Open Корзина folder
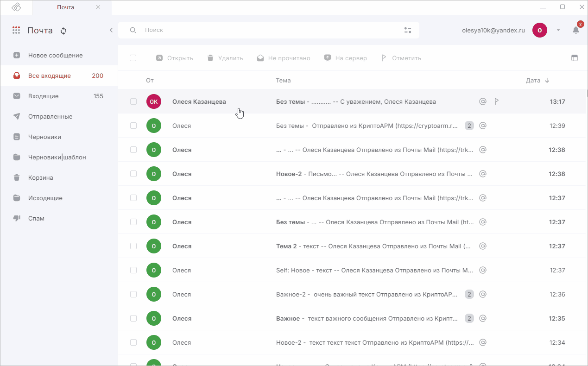 tap(59, 177)
